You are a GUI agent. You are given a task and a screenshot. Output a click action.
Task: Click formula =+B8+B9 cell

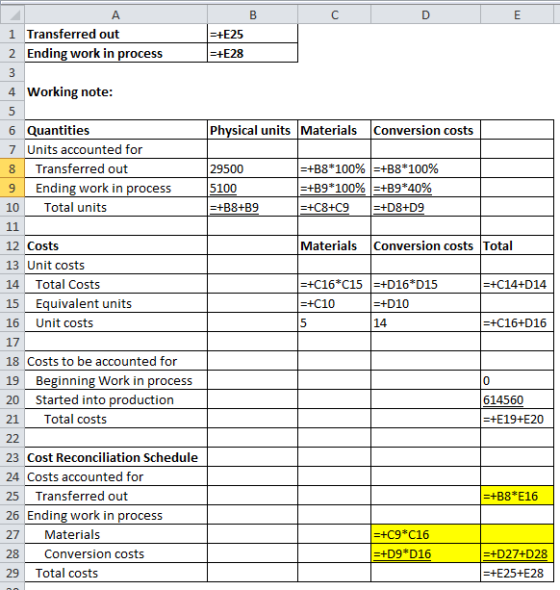(253, 207)
